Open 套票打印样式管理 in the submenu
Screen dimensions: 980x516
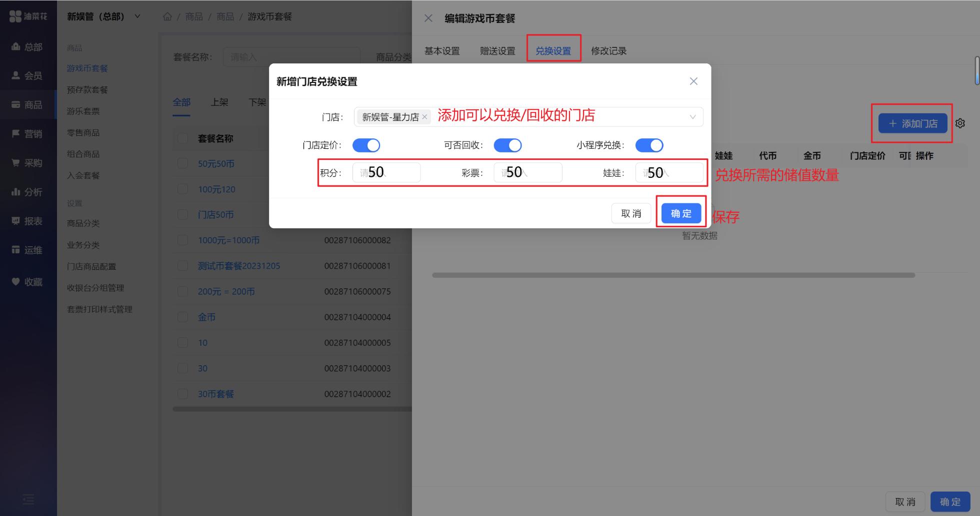pos(99,310)
